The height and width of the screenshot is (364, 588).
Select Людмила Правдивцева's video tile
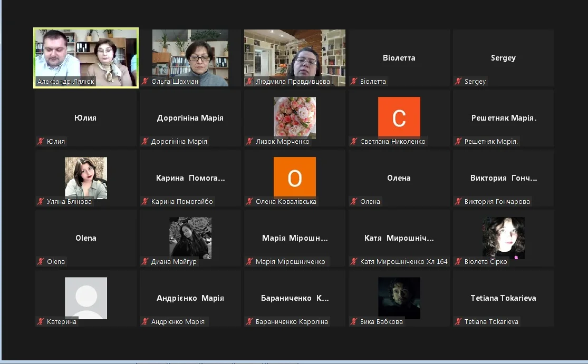click(x=295, y=58)
